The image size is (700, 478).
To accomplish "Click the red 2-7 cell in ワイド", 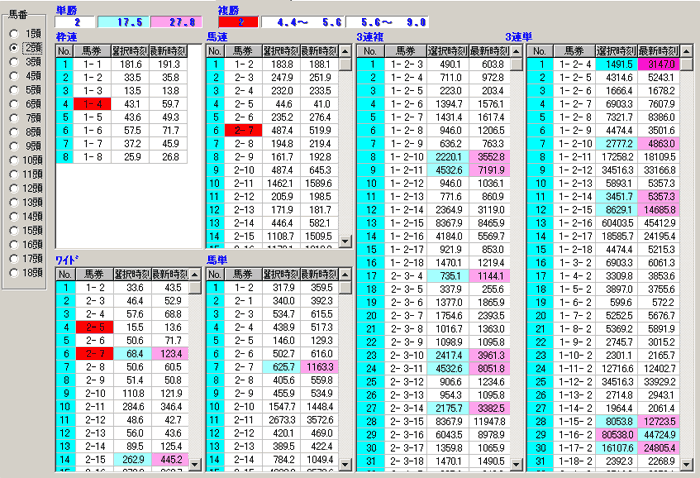I will point(94,353).
